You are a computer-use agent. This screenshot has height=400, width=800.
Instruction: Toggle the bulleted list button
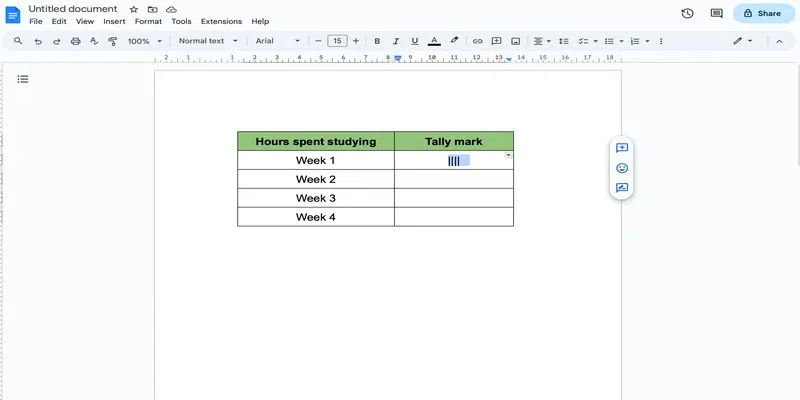[609, 41]
